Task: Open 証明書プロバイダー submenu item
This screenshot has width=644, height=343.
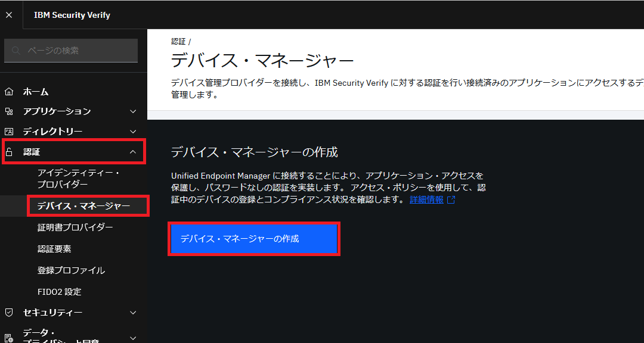Action: pos(75,227)
